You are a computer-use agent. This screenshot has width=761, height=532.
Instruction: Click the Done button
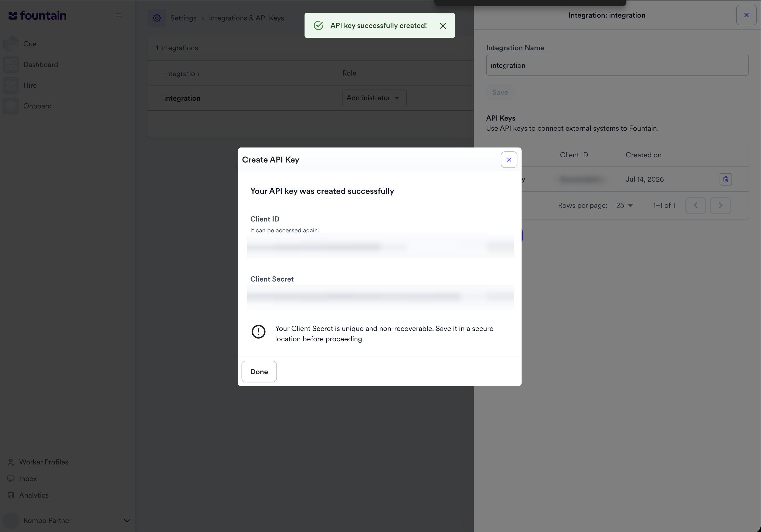259,371
